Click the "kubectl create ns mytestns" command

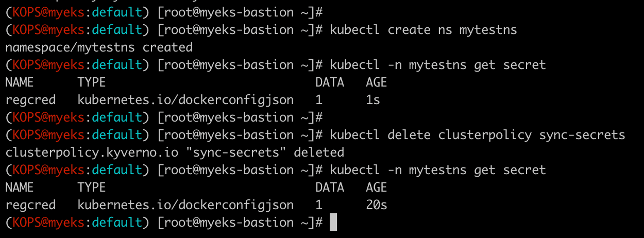coord(423,30)
